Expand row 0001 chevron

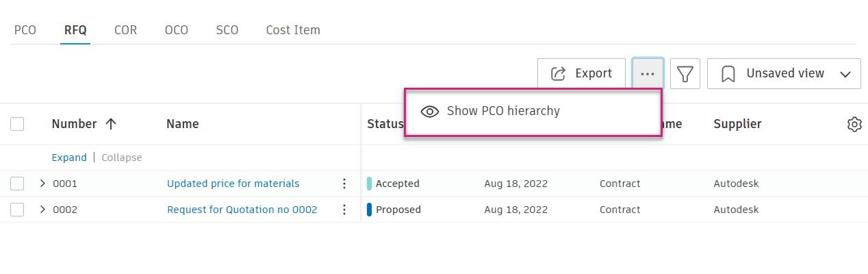coord(42,184)
